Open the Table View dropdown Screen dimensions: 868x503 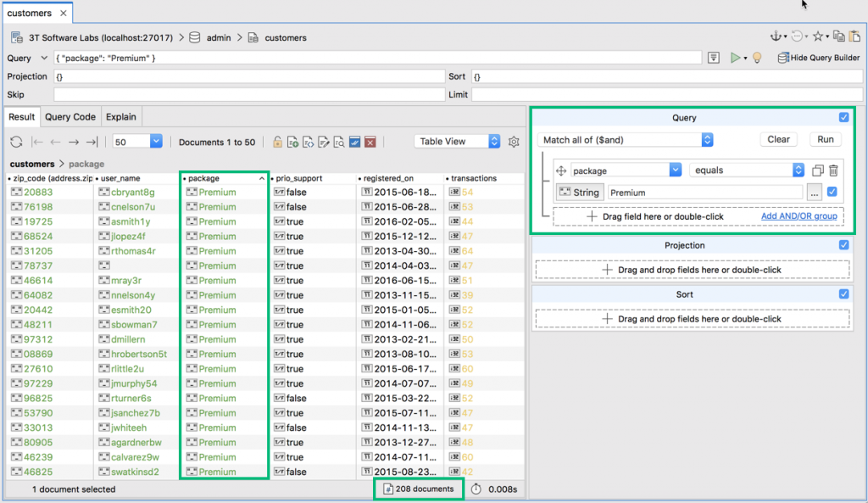pos(457,142)
